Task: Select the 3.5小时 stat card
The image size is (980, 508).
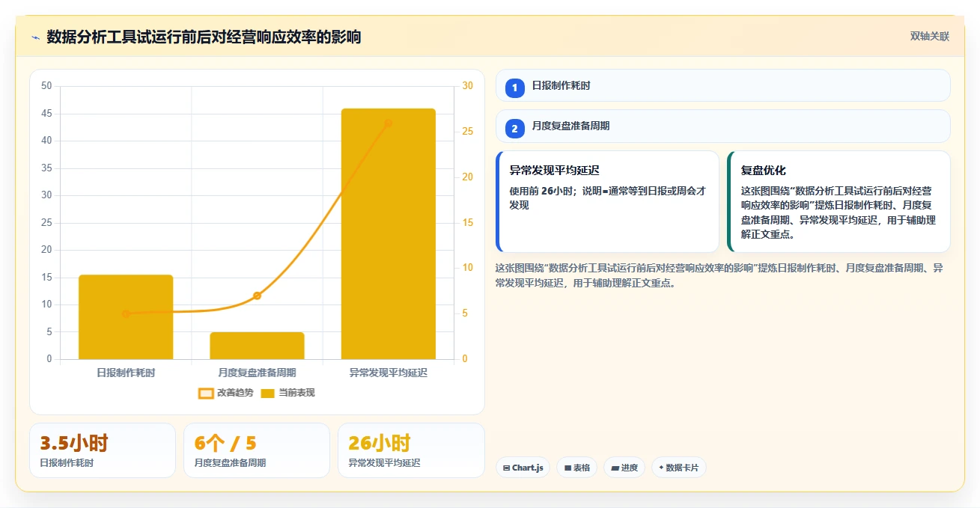Action: click(x=103, y=450)
